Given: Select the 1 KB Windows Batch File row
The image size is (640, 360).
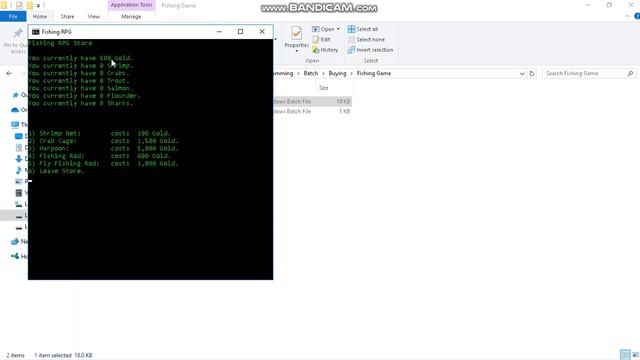Looking at the screenshot, I should click(x=312, y=111).
